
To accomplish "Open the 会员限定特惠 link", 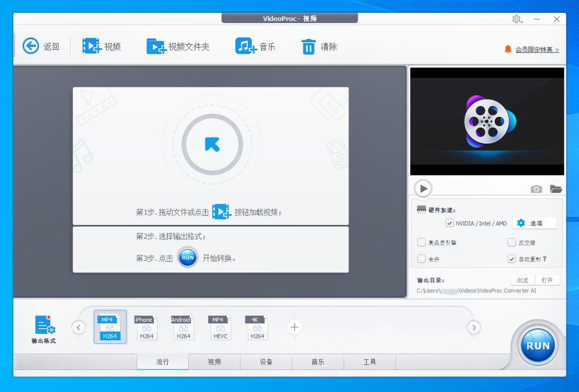I will [x=537, y=49].
